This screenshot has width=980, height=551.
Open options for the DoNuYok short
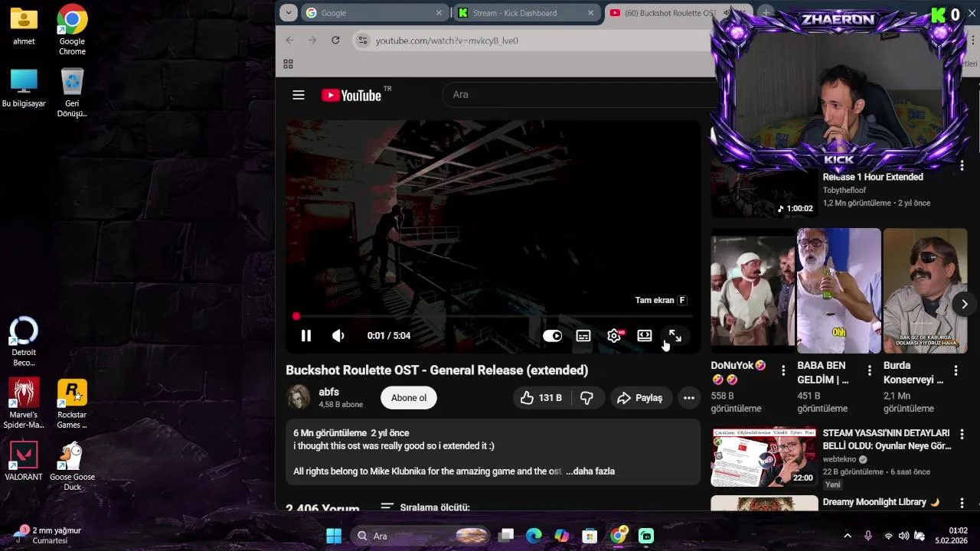783,370
